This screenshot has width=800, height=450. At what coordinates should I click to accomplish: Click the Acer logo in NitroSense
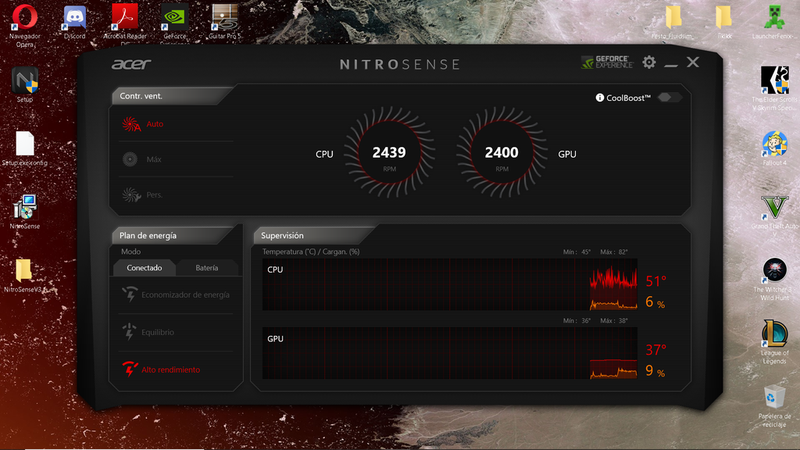[x=131, y=64]
